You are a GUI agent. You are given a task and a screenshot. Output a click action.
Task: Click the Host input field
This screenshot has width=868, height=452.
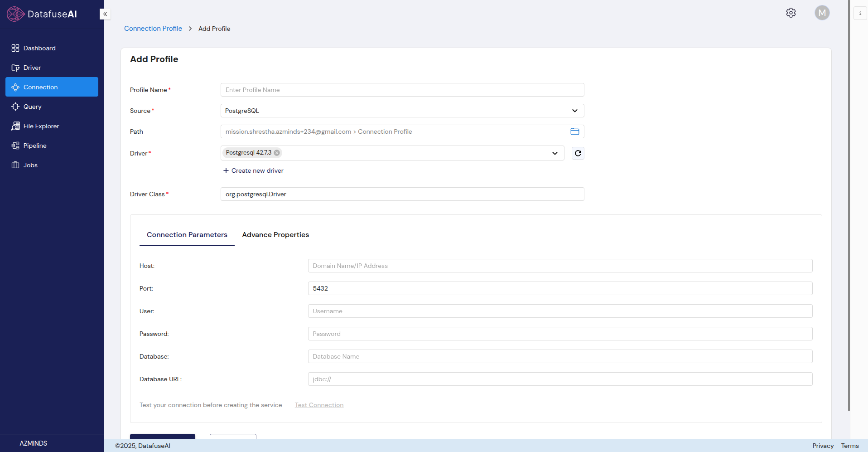click(x=559, y=266)
